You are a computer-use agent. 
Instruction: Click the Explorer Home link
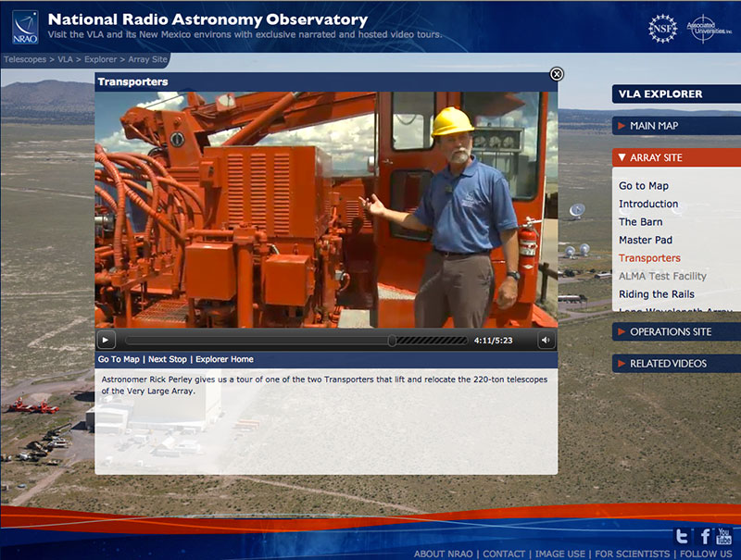pos(224,359)
